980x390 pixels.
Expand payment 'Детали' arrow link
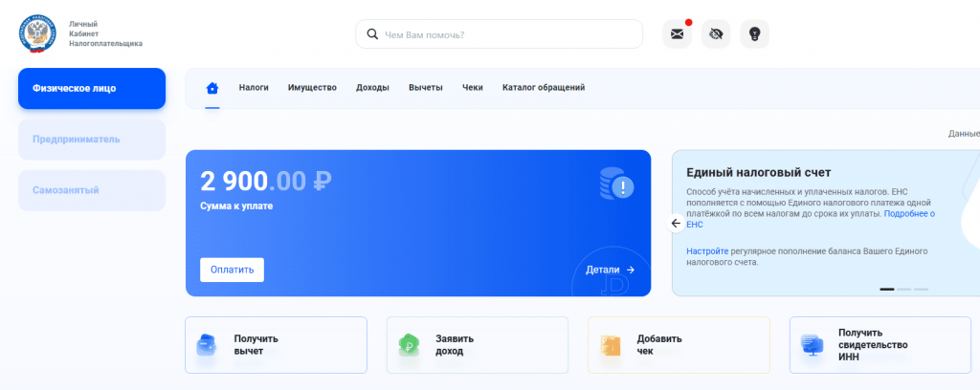[x=610, y=270]
